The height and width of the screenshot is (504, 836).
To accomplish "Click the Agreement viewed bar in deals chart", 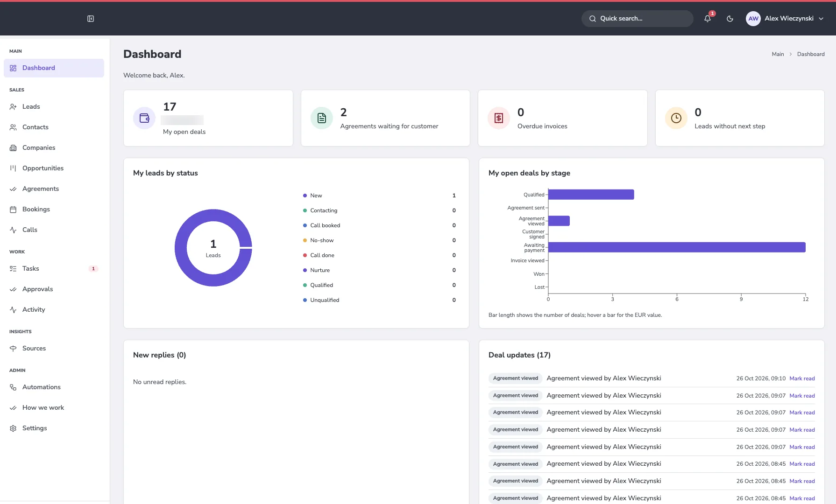I will point(559,221).
